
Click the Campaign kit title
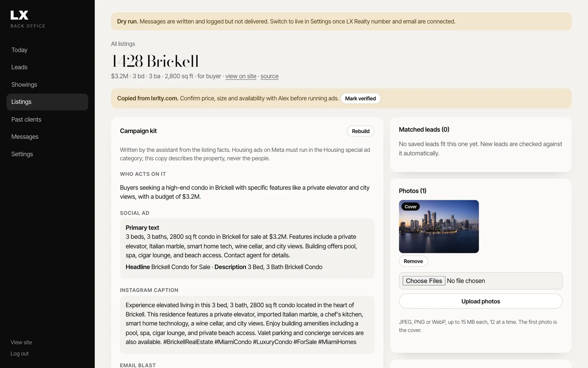point(138,131)
